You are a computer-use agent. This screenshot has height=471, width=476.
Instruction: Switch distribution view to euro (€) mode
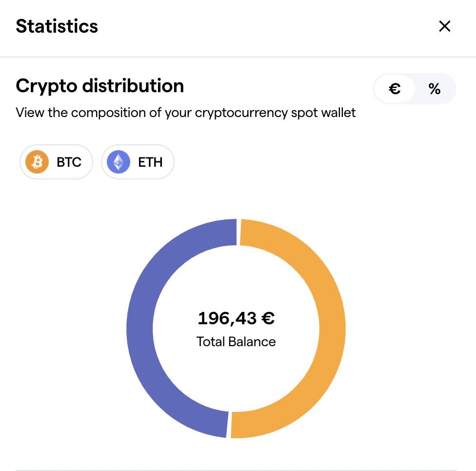coord(395,89)
